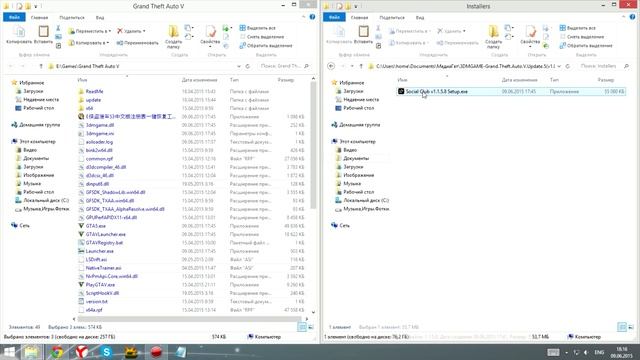Open Quick Access Toolbar dropdown in left window title
640x360 pixels.
pyautogui.click(x=36, y=7)
